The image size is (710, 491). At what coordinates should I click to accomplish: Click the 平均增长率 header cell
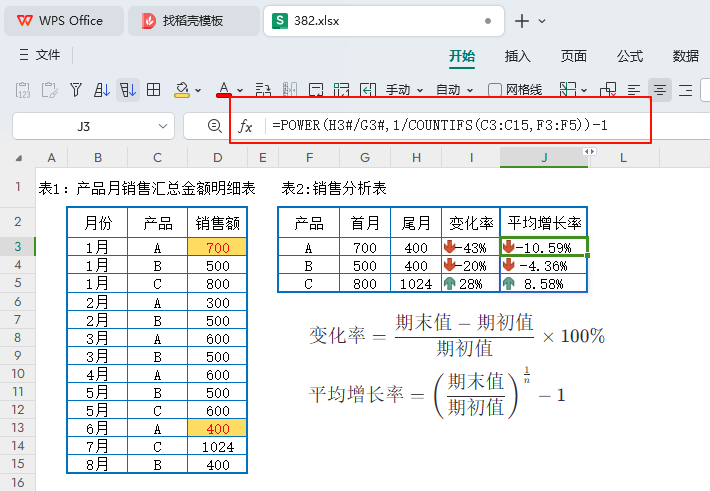click(x=544, y=222)
